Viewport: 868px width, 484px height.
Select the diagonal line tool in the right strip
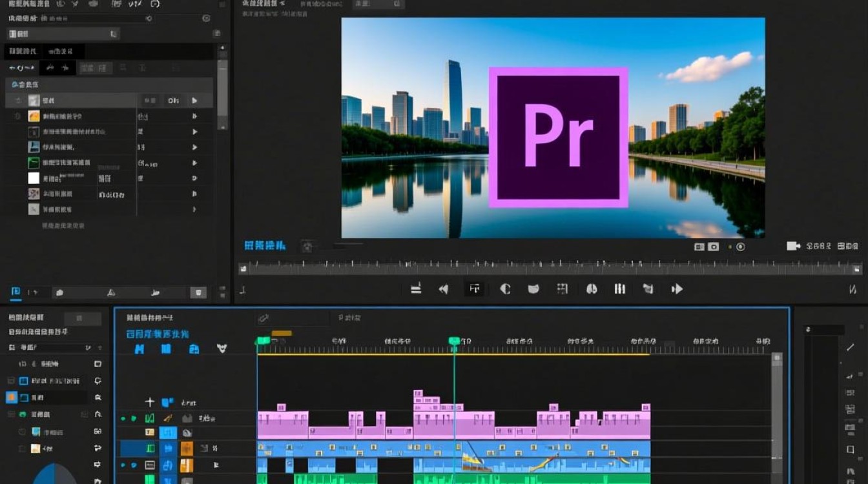(x=850, y=347)
